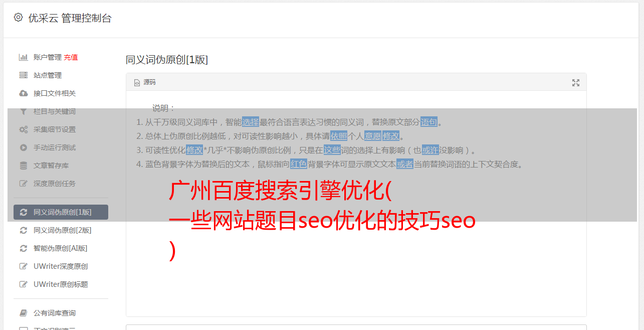Click the highlighted word 或者 in line four
Screen dimensions: 644x330
coord(405,164)
